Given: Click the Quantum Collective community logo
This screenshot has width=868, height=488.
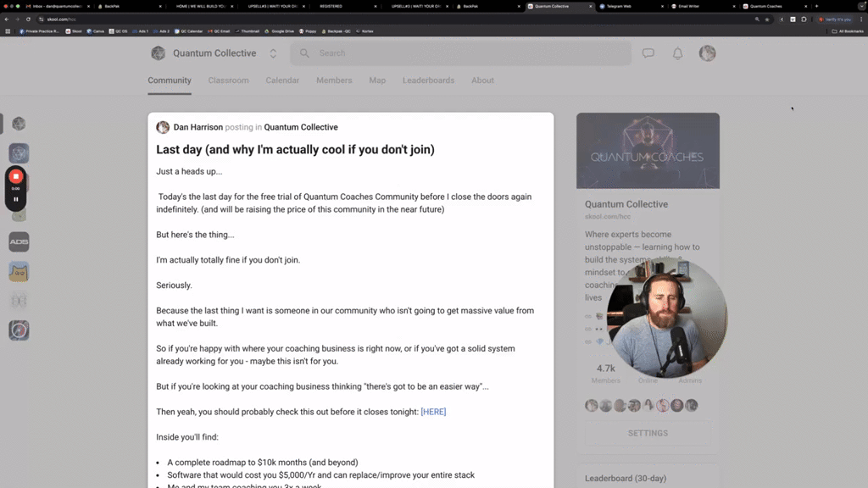Looking at the screenshot, I should click(158, 53).
